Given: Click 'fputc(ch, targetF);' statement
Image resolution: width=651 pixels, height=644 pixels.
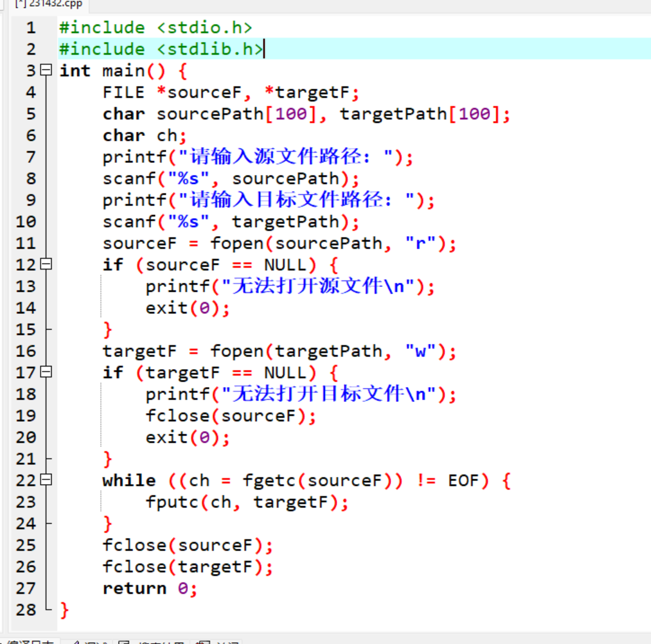Looking at the screenshot, I should (247, 503).
